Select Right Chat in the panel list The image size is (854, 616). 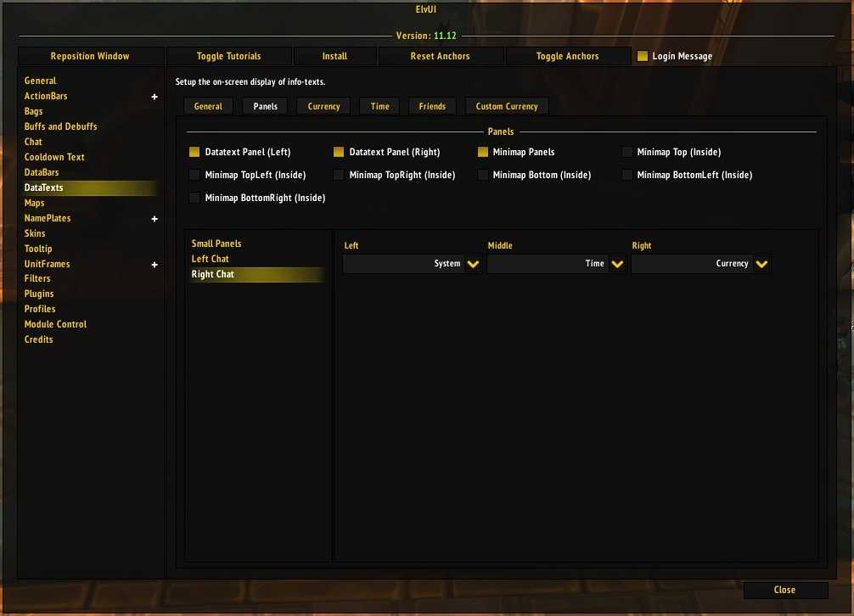(x=257, y=274)
